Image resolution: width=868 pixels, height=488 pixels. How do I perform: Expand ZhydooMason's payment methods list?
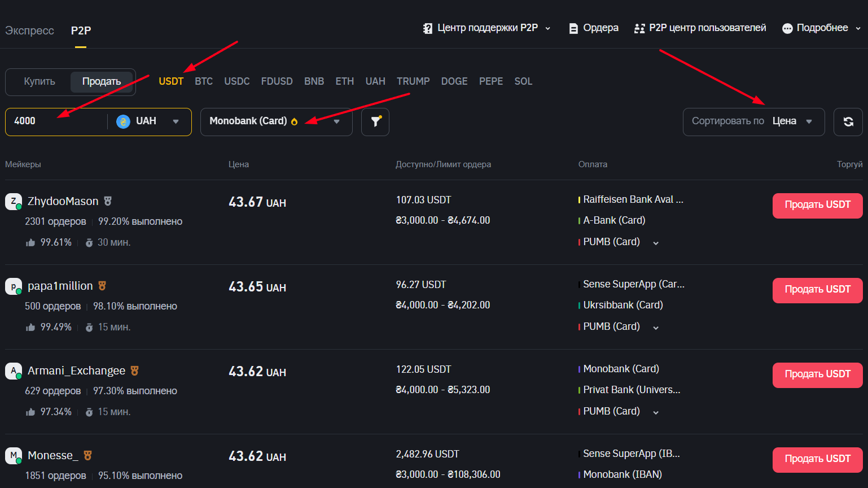click(x=656, y=243)
